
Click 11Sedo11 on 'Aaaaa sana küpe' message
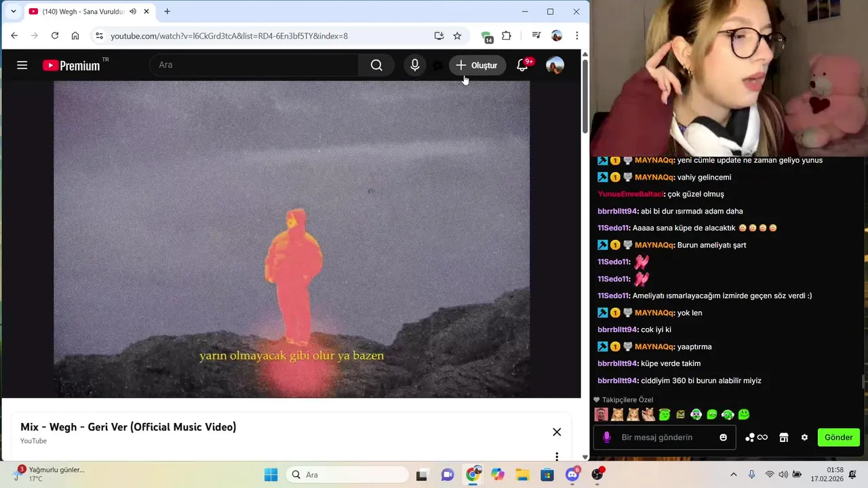tap(613, 228)
